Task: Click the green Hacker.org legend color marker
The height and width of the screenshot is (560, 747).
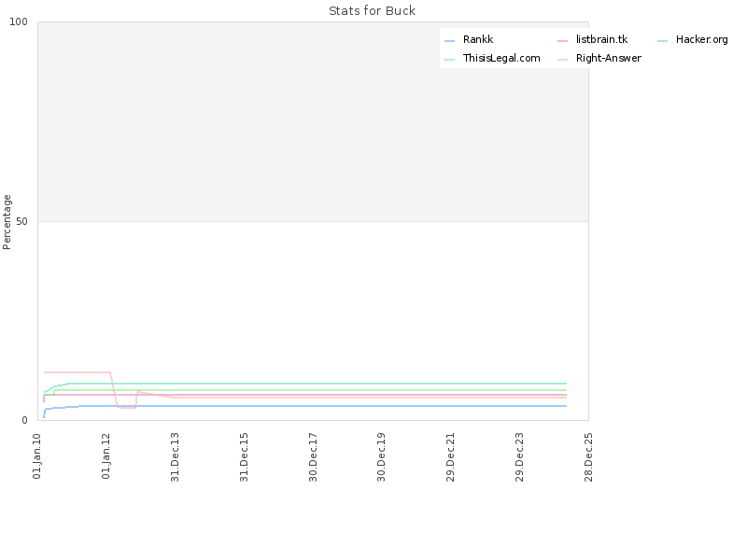Action: click(x=662, y=41)
